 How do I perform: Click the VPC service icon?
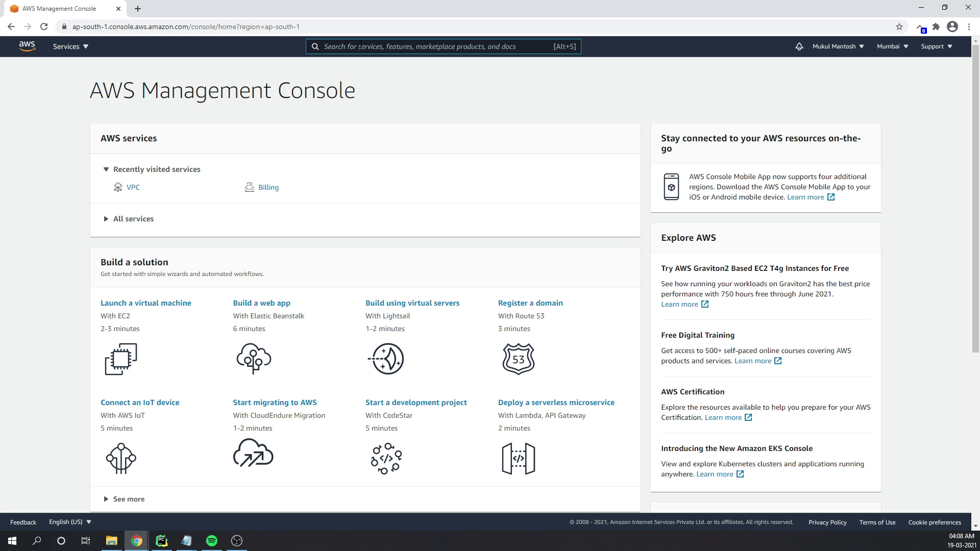[118, 187]
